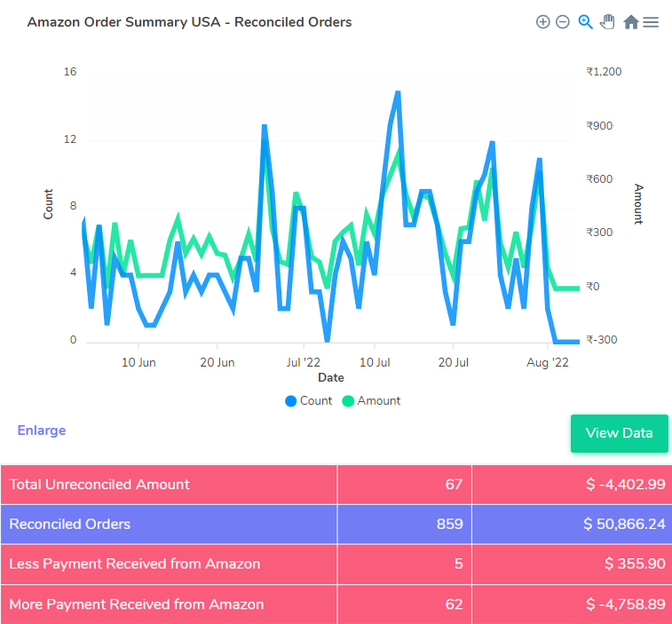The height and width of the screenshot is (624, 672).
Task: Select the selection zoom magnifier tool
Action: click(x=585, y=22)
